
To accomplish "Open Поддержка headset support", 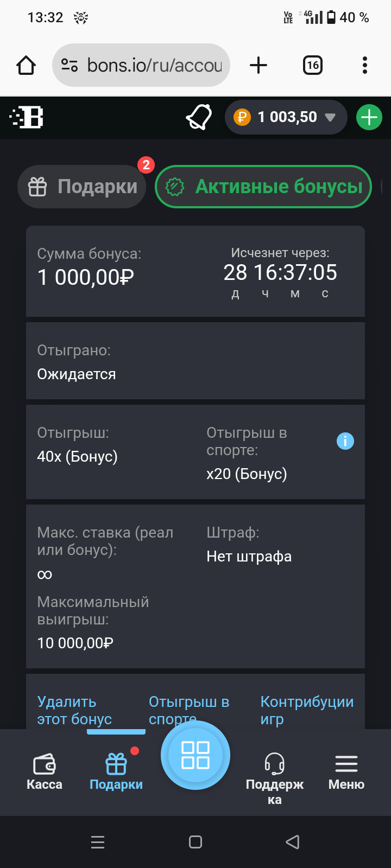I will point(275,776).
